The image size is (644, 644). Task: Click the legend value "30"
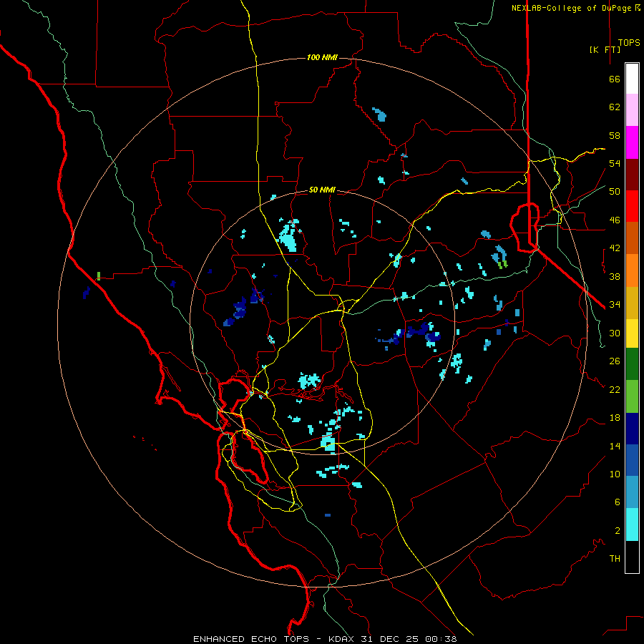(x=615, y=333)
